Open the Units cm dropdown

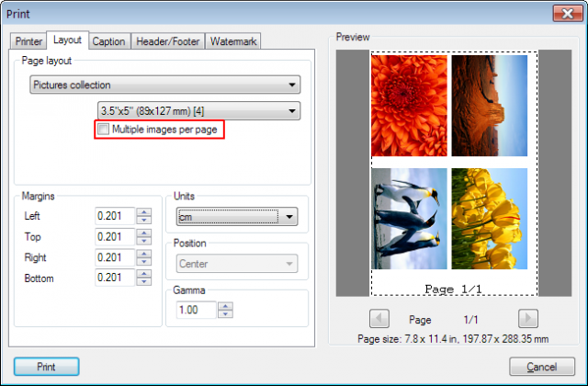coord(237,217)
